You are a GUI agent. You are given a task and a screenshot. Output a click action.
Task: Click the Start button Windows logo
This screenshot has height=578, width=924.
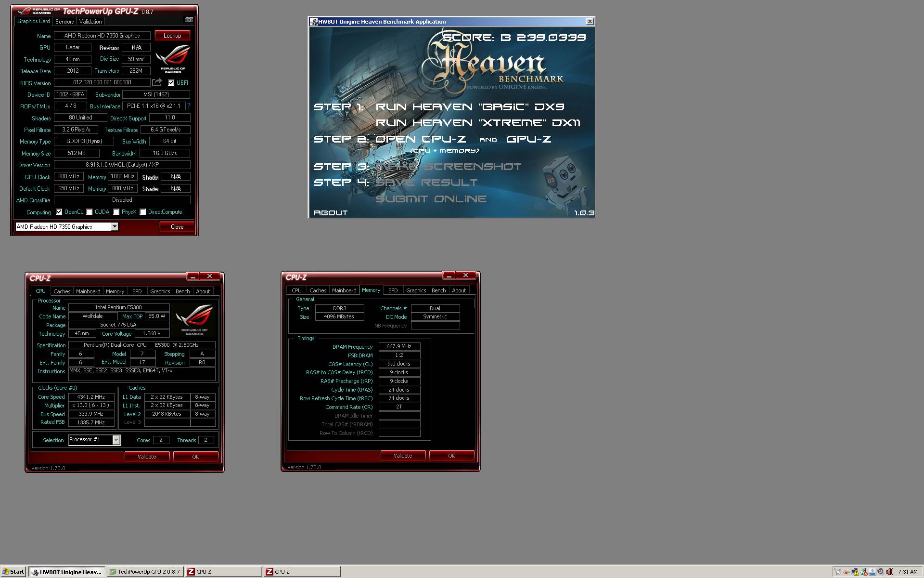(5, 572)
